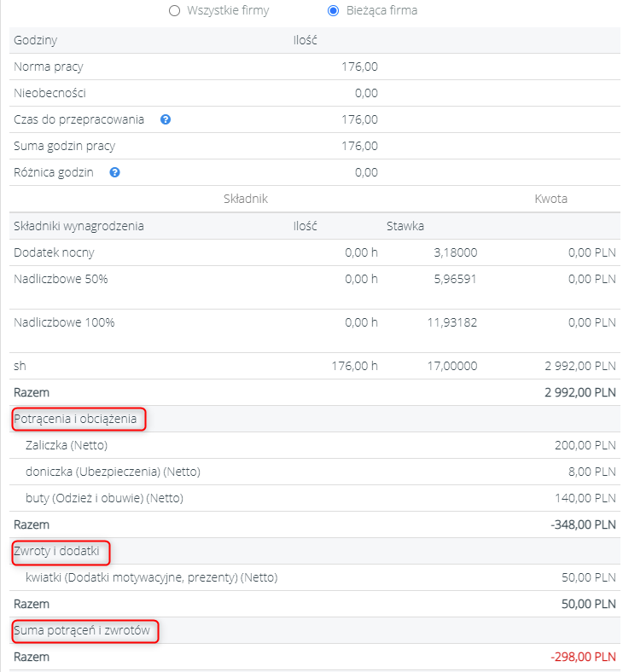Click the kwiatki motivational bonus entry
This screenshot has width=623, height=672.
[x=152, y=578]
